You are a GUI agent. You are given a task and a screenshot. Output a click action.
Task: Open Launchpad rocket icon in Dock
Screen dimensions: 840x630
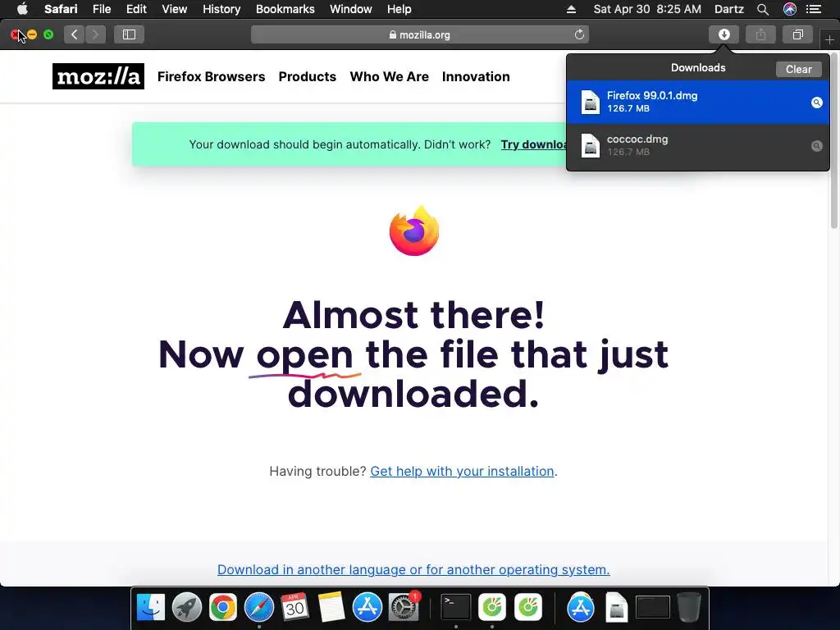[x=186, y=608]
